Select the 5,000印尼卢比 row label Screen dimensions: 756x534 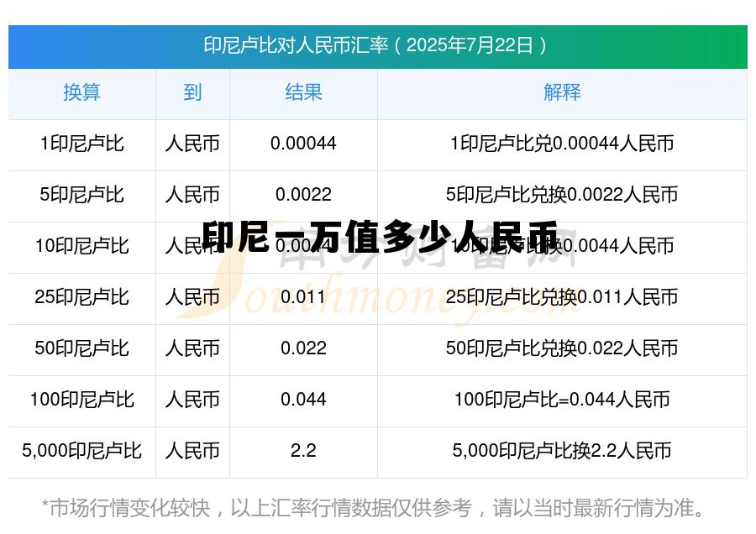(81, 452)
